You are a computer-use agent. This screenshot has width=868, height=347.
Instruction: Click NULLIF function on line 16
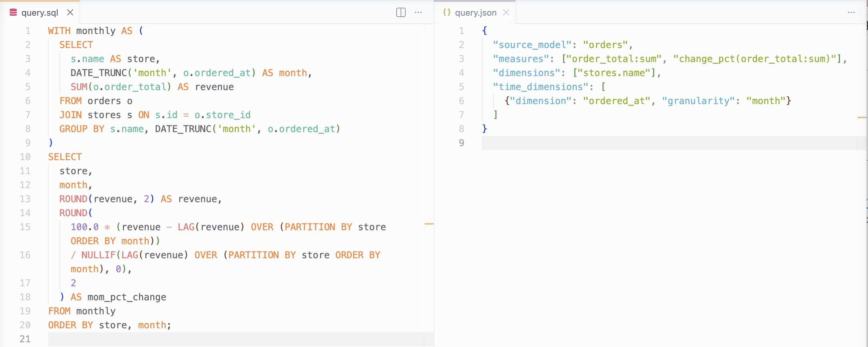pyautogui.click(x=98, y=255)
